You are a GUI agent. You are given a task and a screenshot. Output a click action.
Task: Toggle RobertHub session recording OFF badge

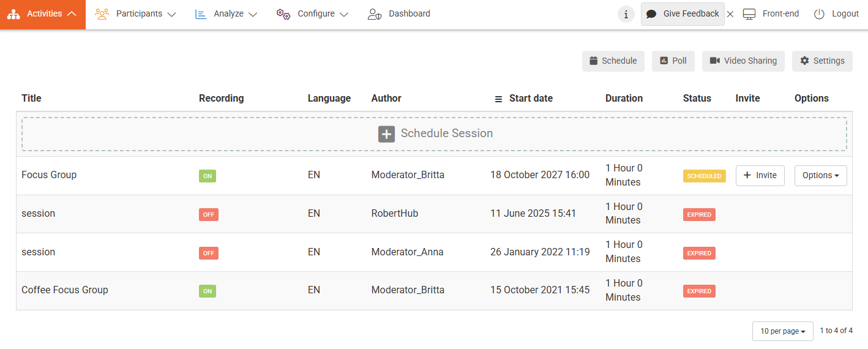[x=208, y=214]
